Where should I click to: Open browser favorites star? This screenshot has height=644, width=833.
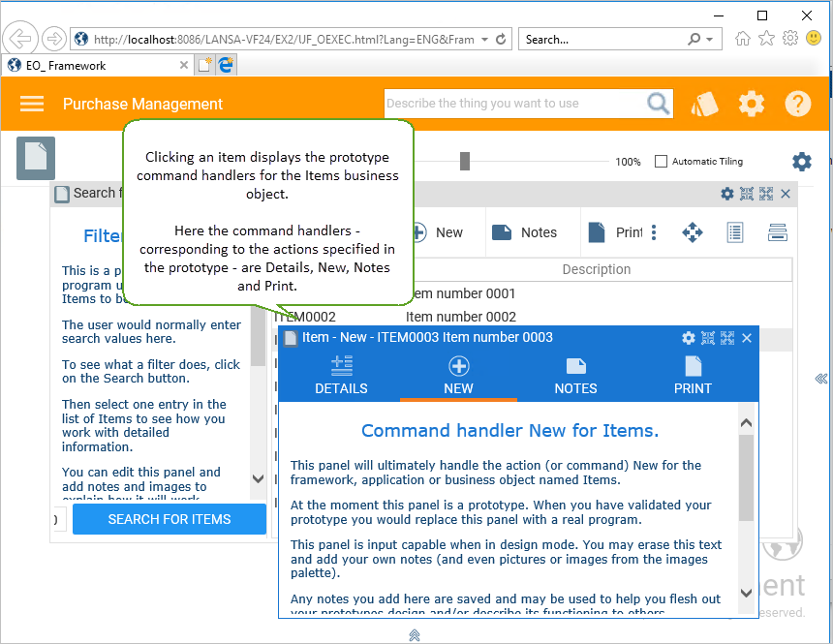pyautogui.click(x=766, y=39)
